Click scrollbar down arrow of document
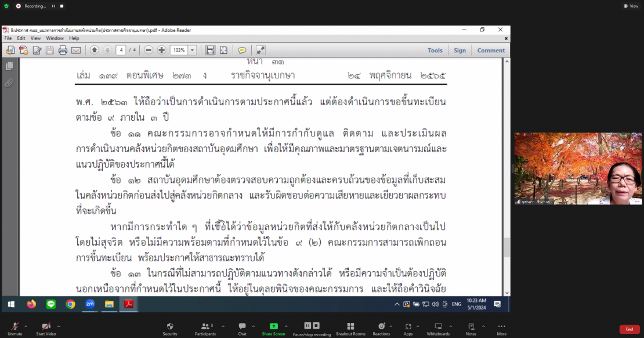 (507, 293)
